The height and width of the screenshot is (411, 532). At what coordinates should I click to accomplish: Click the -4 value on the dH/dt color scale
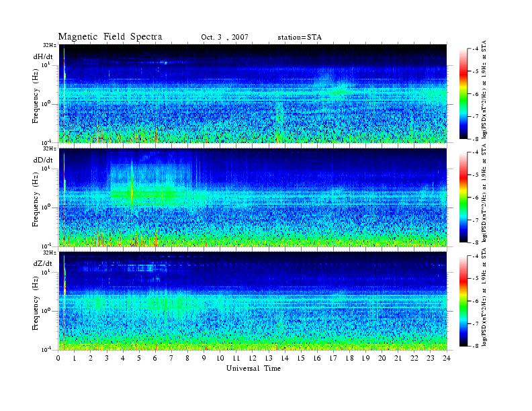click(x=476, y=49)
